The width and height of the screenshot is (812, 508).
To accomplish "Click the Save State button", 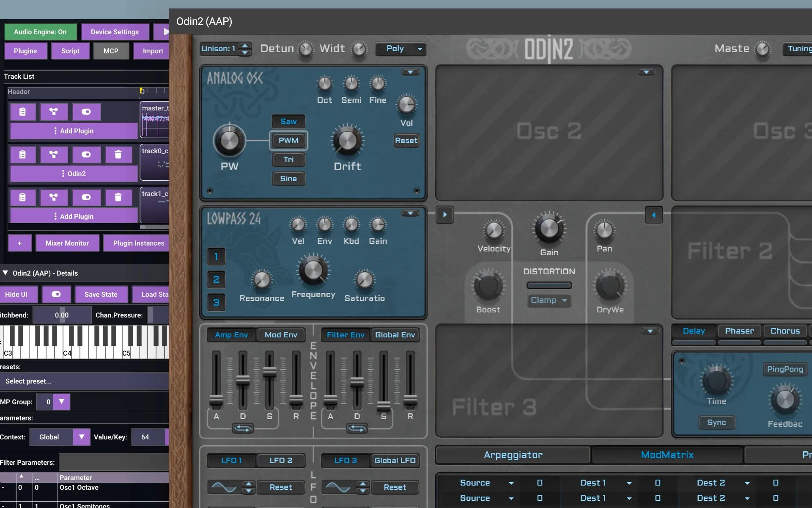I will pos(101,294).
